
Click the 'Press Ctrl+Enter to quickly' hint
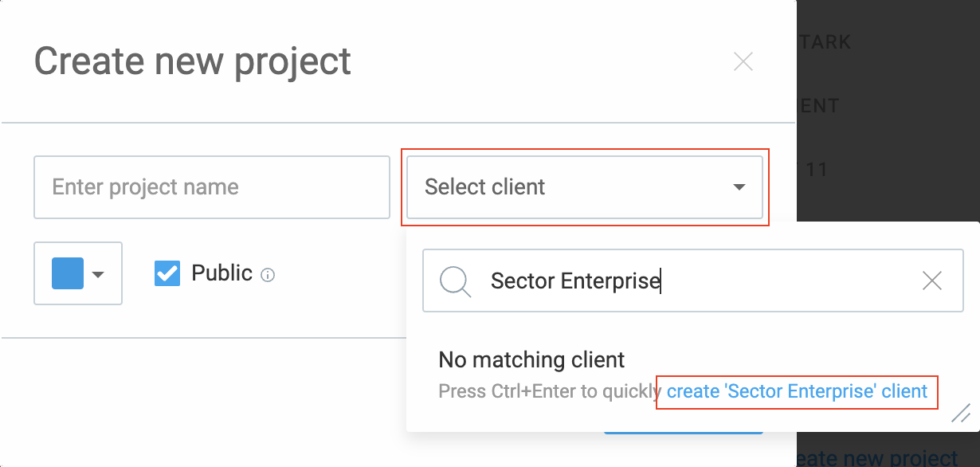(x=550, y=391)
